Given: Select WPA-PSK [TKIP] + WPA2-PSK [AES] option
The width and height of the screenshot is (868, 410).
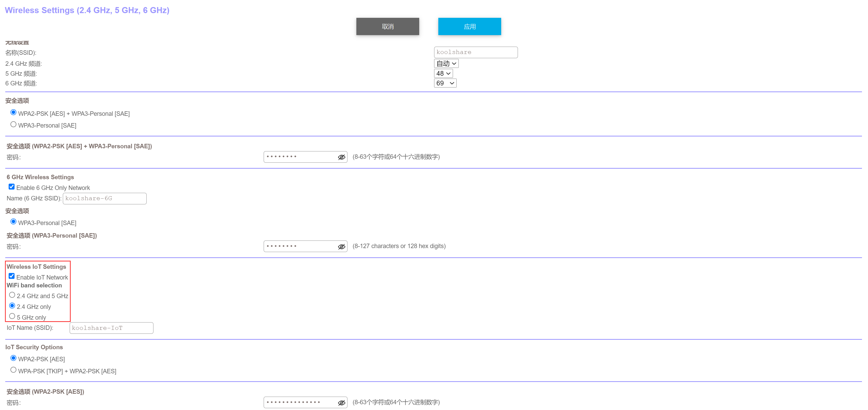Looking at the screenshot, I should pos(13,370).
